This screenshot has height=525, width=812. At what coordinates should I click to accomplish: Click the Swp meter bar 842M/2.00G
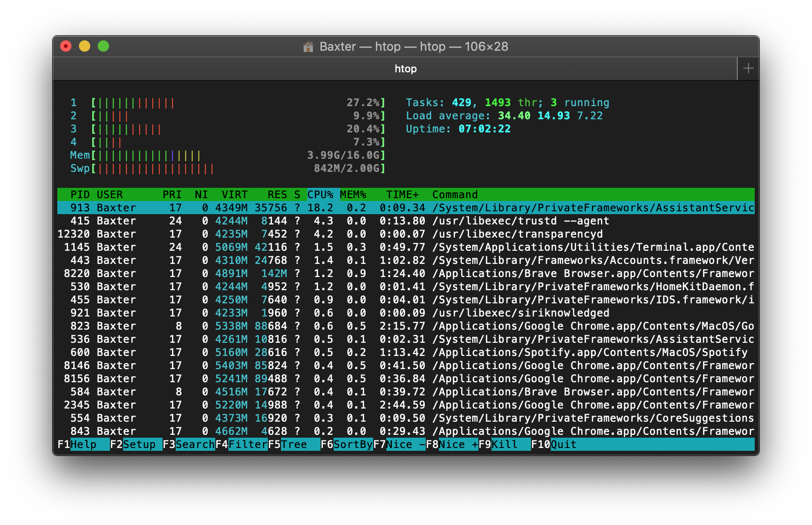(228, 168)
